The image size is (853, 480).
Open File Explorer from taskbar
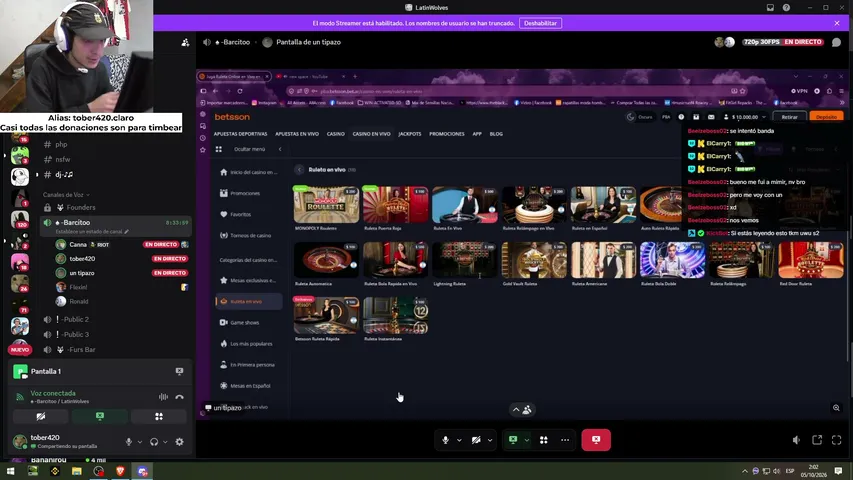(x=76, y=471)
